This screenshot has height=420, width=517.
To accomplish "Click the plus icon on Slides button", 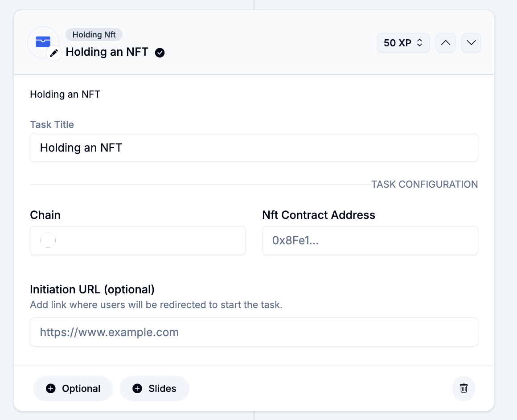I will [x=137, y=388].
